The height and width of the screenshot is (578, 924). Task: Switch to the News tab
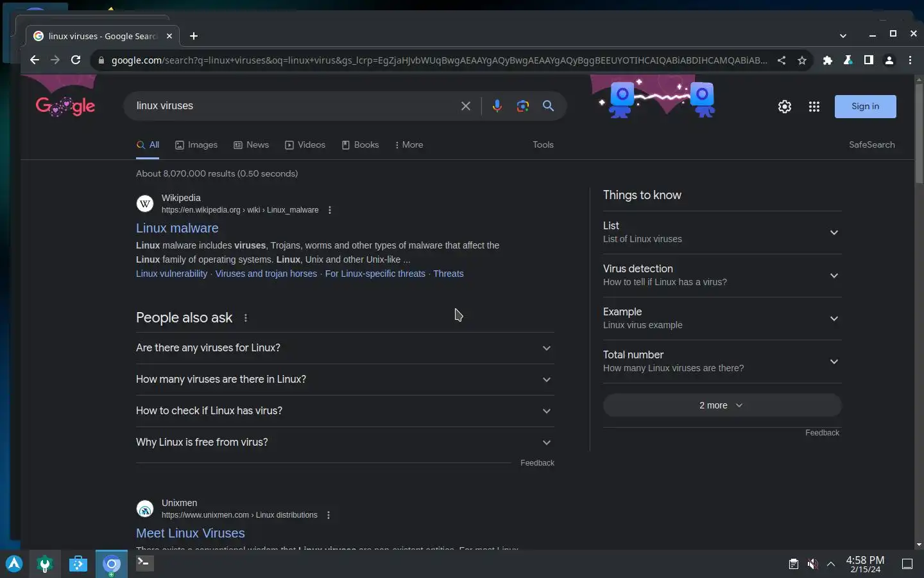coord(251,145)
